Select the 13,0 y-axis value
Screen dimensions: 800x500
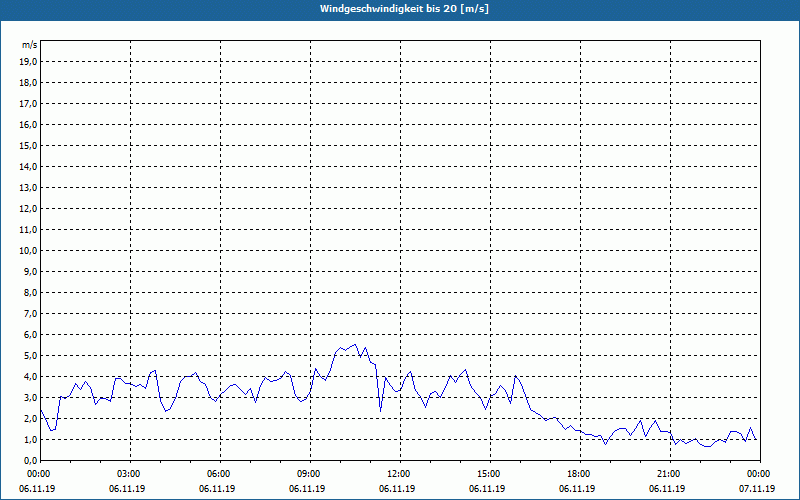pyautogui.click(x=28, y=188)
